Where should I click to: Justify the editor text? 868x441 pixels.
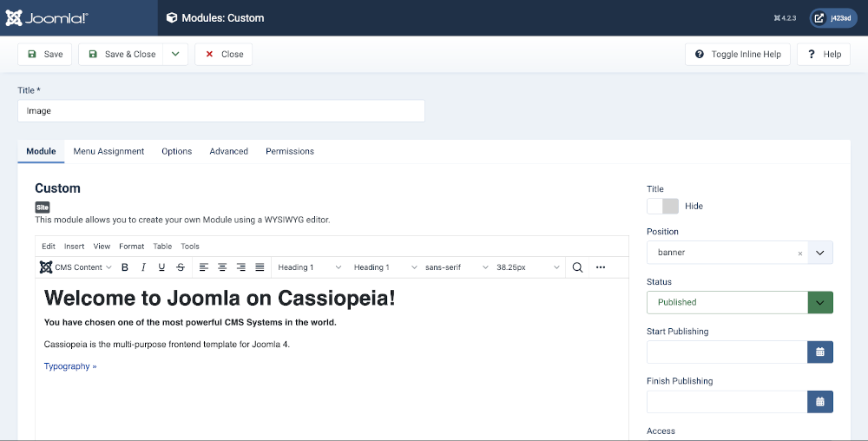pyautogui.click(x=260, y=267)
